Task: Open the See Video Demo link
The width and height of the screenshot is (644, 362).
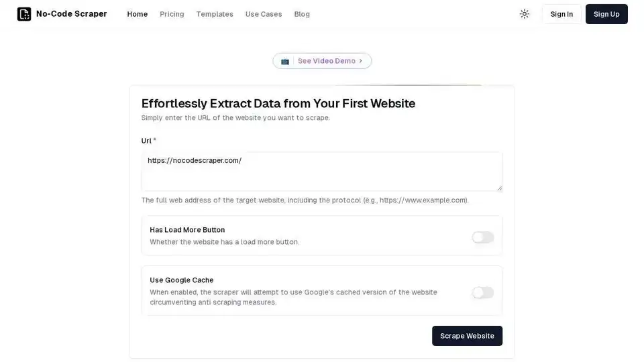Action: [326, 61]
